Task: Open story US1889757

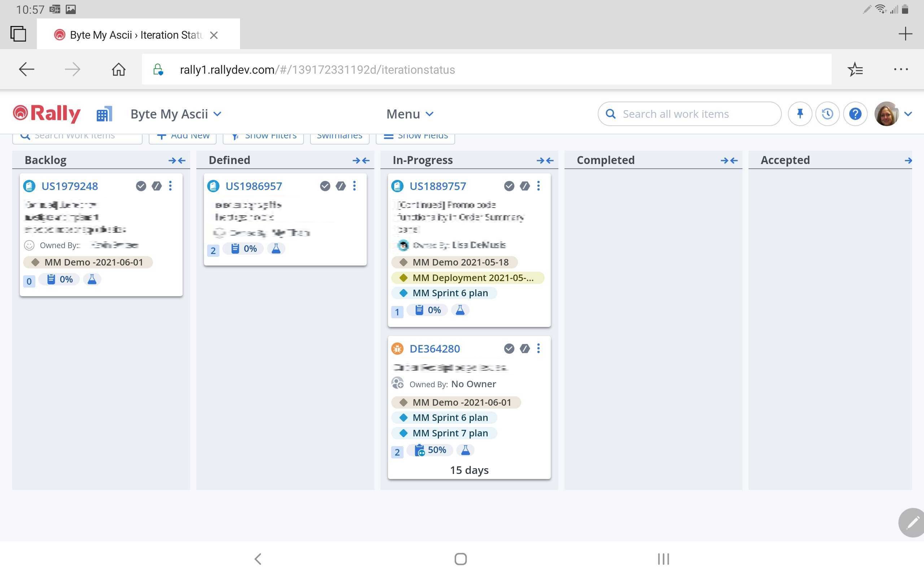Action: point(437,186)
